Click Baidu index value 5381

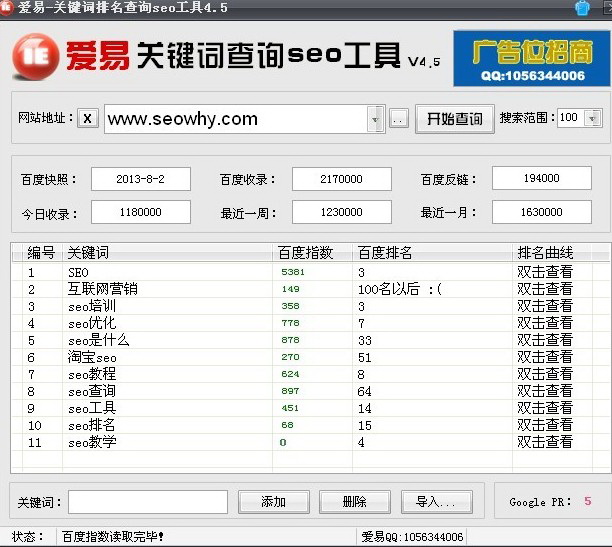tap(293, 272)
